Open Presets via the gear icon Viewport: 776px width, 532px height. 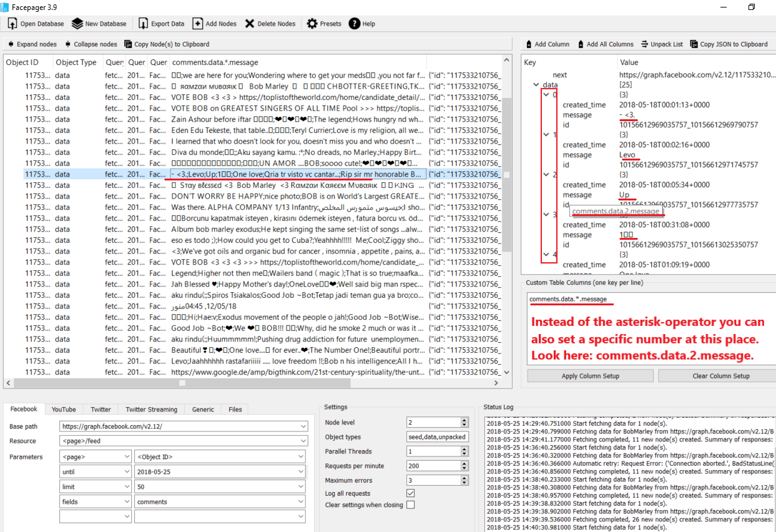click(312, 24)
